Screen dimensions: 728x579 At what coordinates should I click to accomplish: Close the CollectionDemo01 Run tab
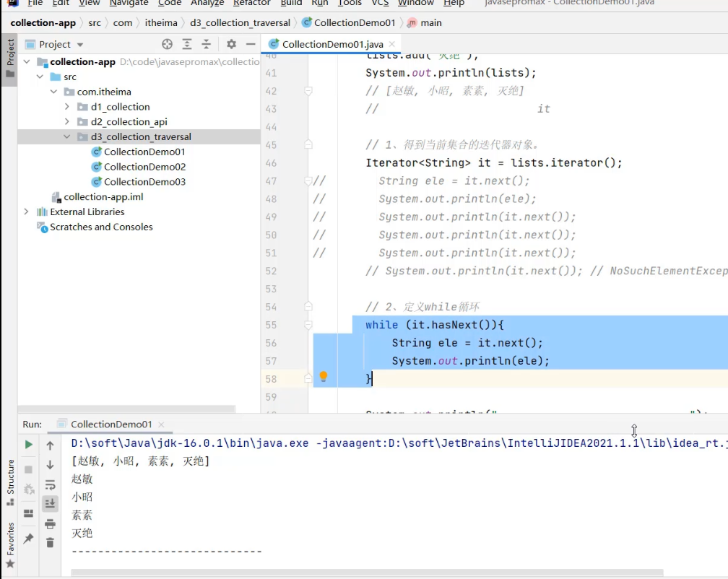coord(161,424)
